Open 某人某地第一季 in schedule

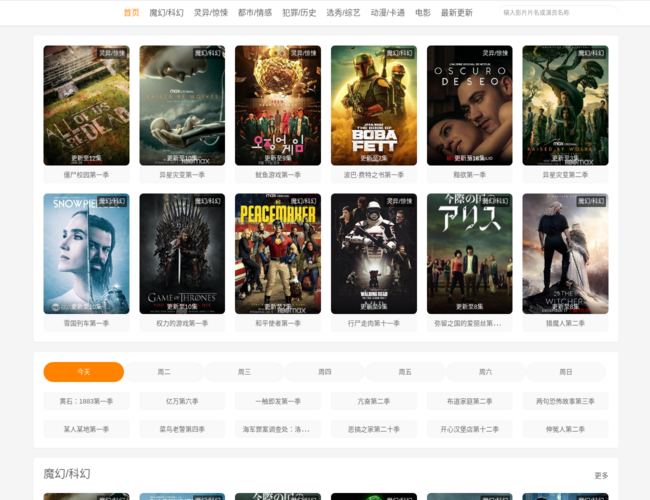point(86,429)
